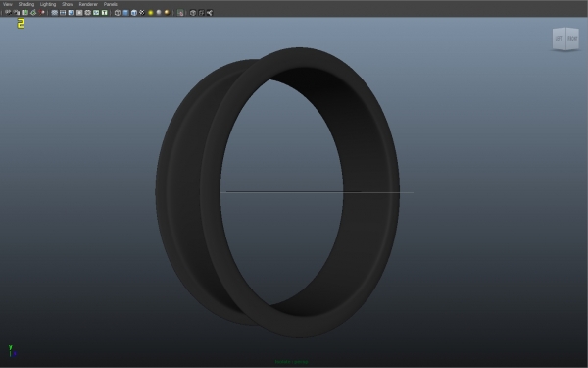This screenshot has width=588, height=368.
Task: Select wireframe display cube icon
Action: point(118,13)
